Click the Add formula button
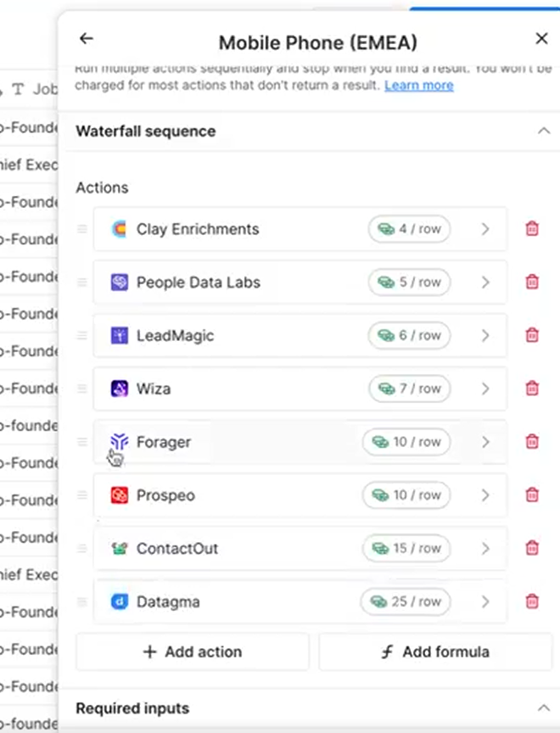Viewport: 560px width, 733px height. click(x=435, y=652)
